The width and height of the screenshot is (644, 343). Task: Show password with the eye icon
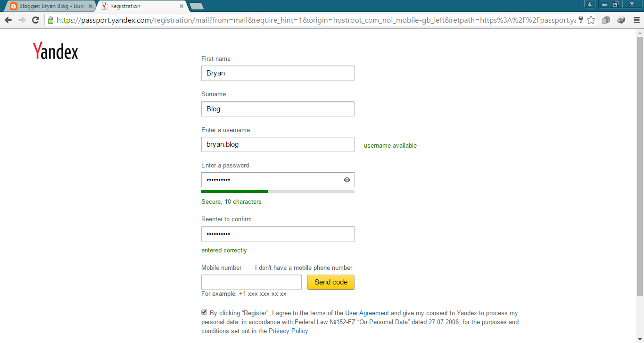point(347,180)
